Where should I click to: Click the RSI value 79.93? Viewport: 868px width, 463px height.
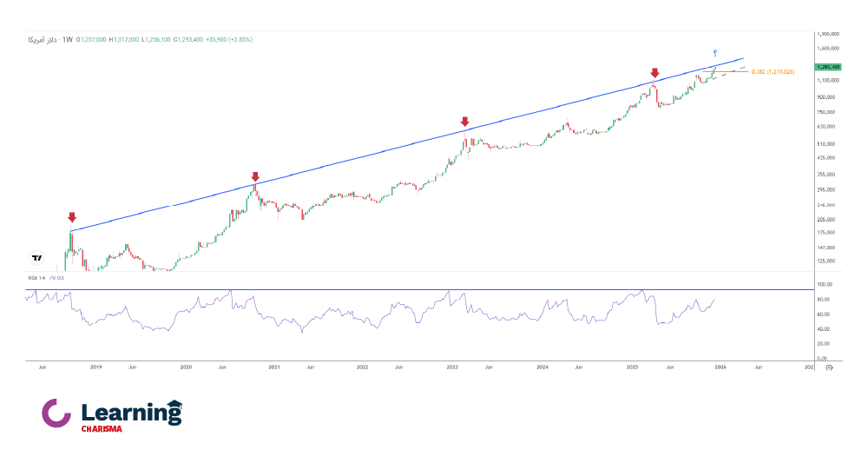point(57,278)
